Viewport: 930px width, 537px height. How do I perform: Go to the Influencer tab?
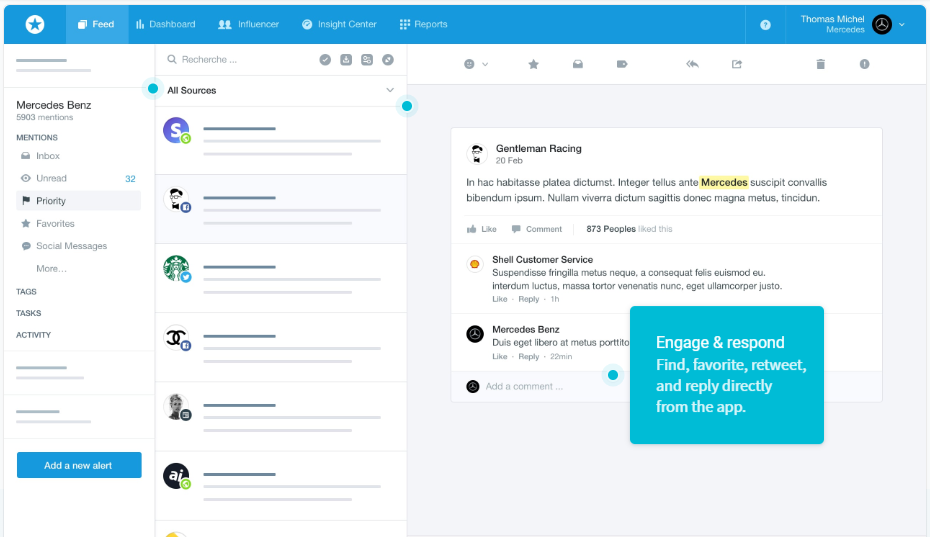tap(249, 24)
